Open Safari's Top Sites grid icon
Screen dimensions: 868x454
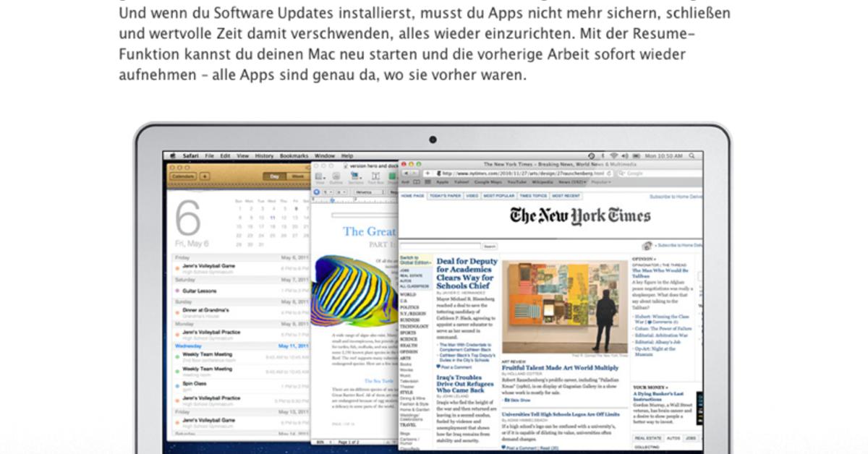tap(427, 181)
